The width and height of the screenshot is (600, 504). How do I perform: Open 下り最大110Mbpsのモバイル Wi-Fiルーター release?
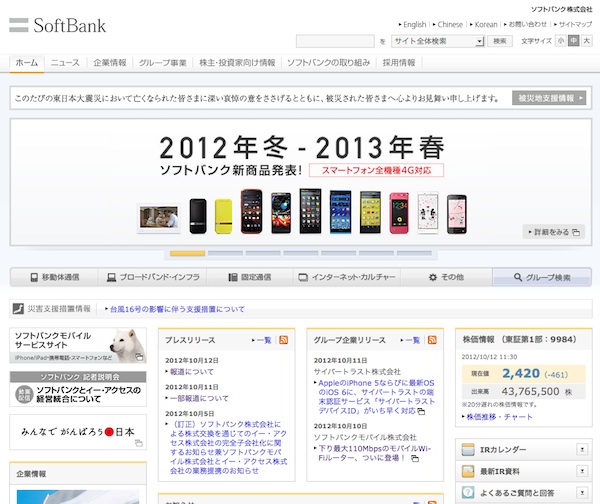click(x=374, y=453)
